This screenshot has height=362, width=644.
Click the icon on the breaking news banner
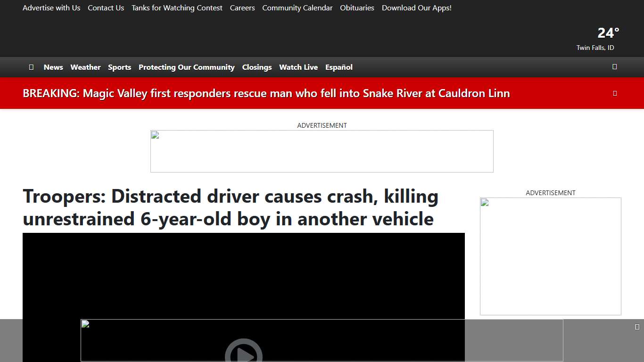click(614, 93)
